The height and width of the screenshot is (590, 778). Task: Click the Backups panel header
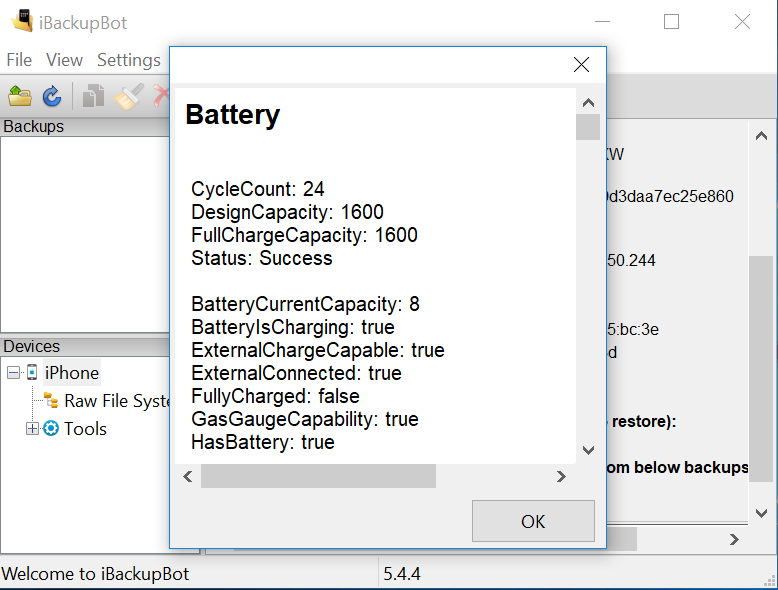(85, 127)
